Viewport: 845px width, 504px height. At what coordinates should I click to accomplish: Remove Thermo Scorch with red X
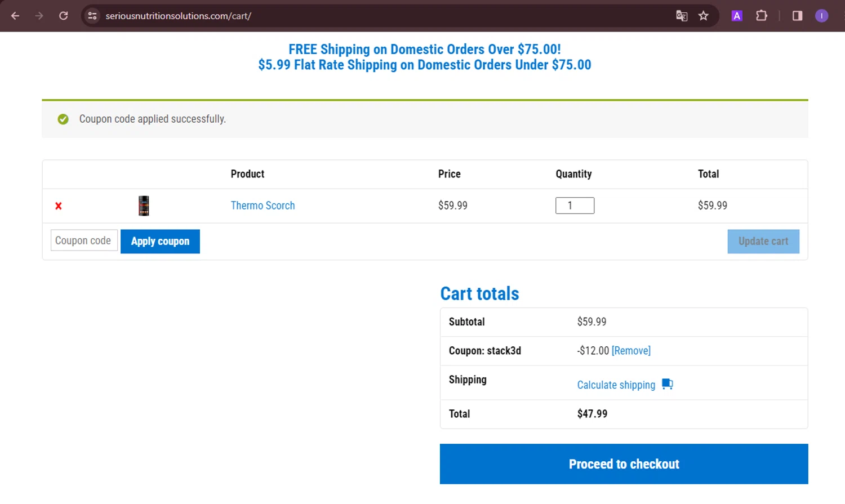click(x=59, y=206)
